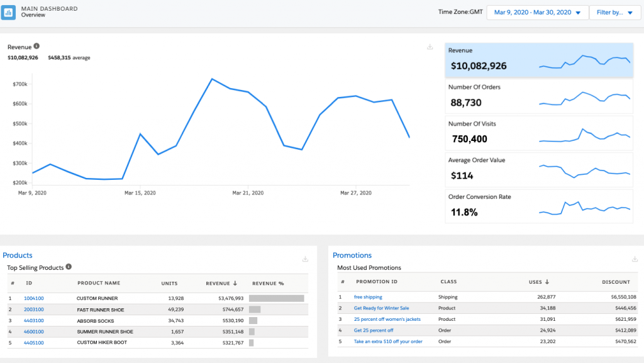
Task: Select the Revenue metric card
Action: (x=538, y=60)
